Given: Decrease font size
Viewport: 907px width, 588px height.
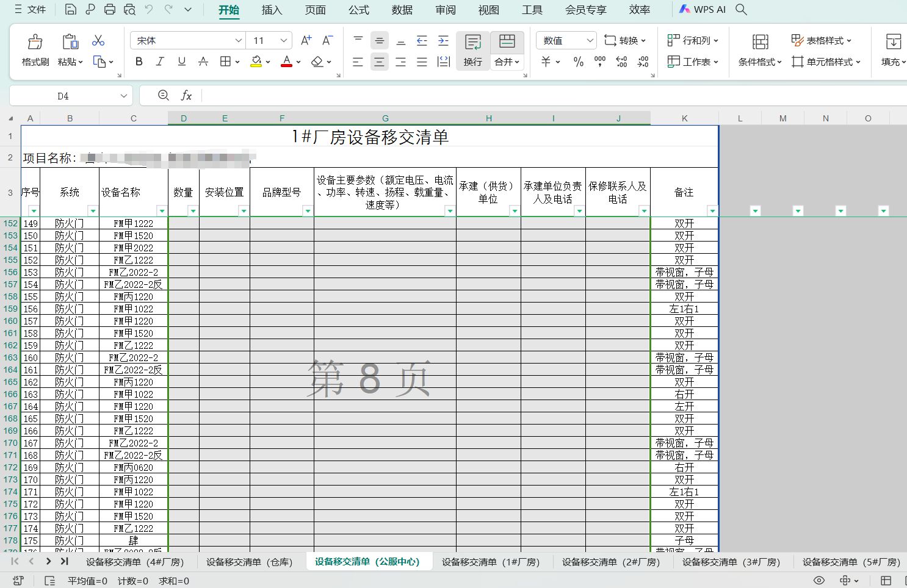Looking at the screenshot, I should point(327,40).
